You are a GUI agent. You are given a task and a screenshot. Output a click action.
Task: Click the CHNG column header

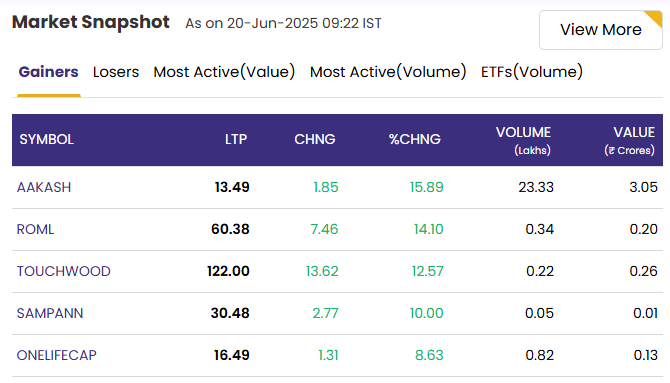point(315,139)
